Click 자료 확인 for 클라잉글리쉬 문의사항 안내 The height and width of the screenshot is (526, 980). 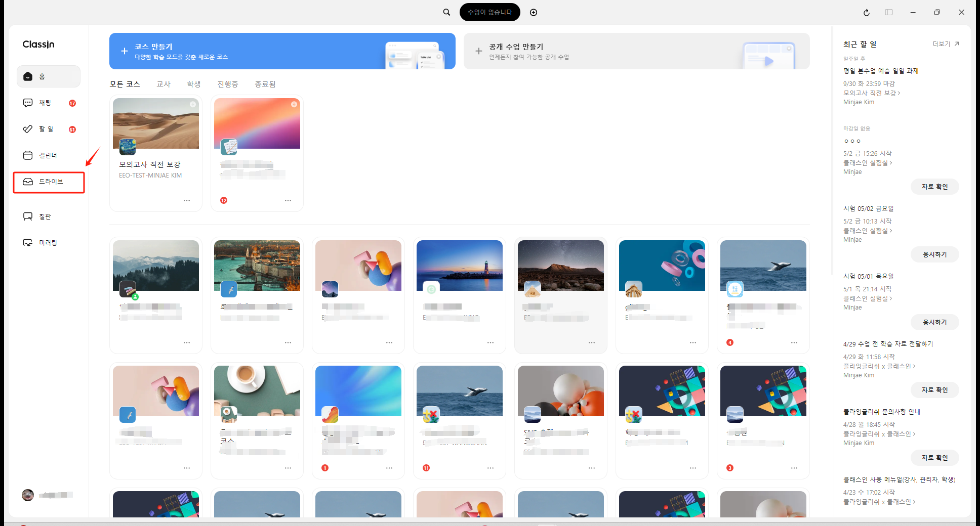(x=934, y=458)
